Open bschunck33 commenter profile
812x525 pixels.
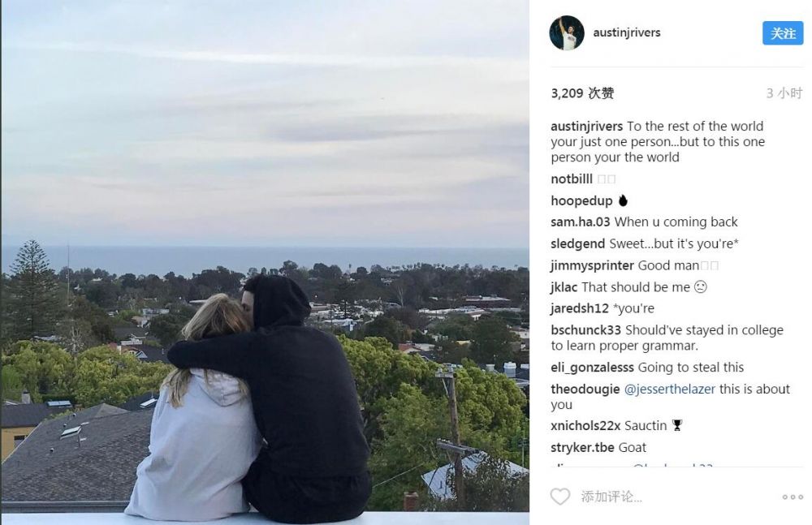point(585,330)
